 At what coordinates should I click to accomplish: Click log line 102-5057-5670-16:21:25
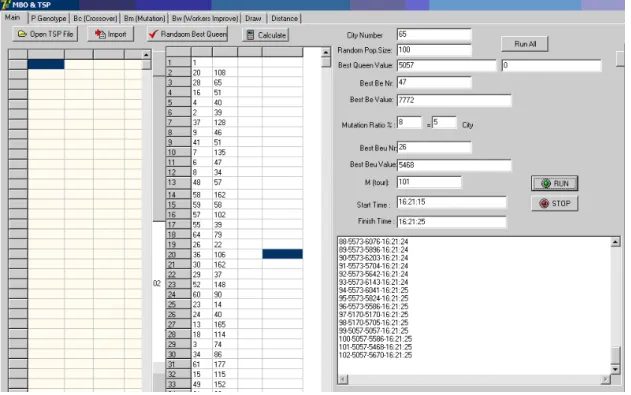pyautogui.click(x=375, y=355)
